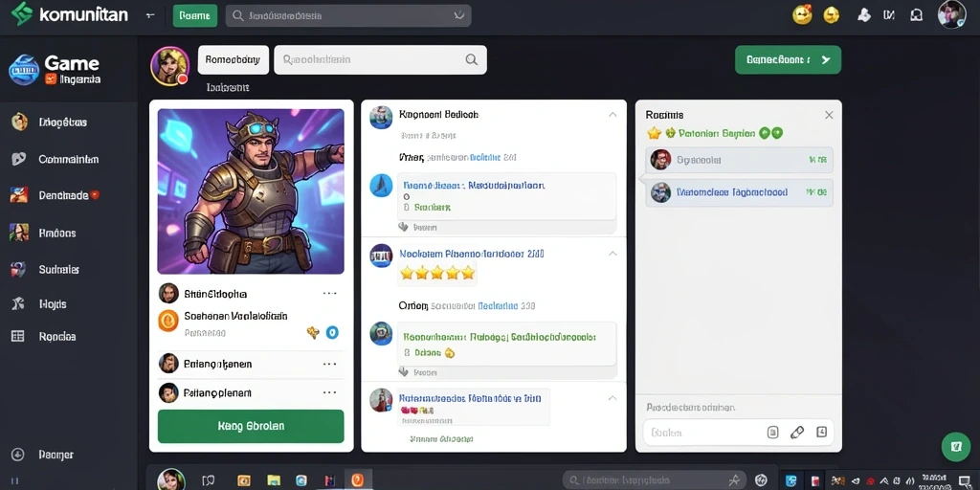Viewport: 980px width, 490px height.
Task: Click the green button with arrow at top right
Action: (x=788, y=60)
